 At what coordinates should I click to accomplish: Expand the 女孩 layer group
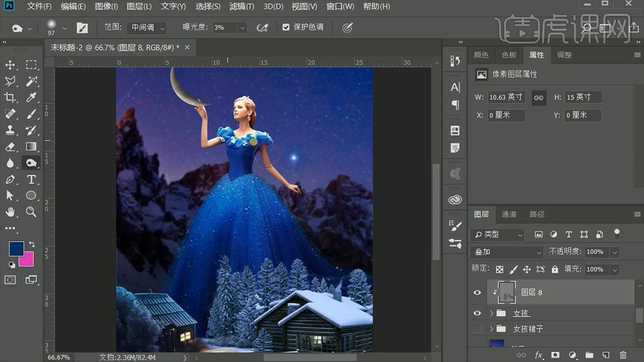(x=492, y=313)
